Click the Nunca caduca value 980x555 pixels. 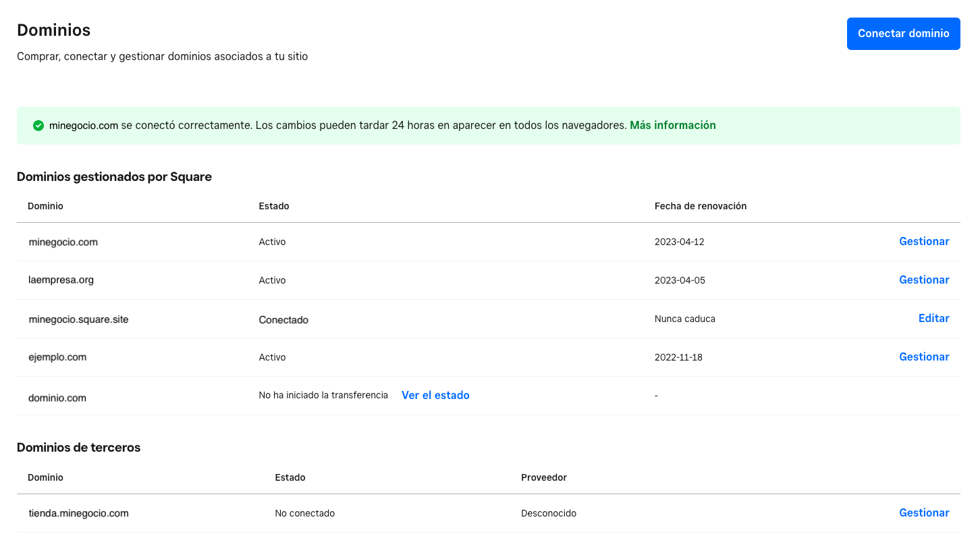685,319
